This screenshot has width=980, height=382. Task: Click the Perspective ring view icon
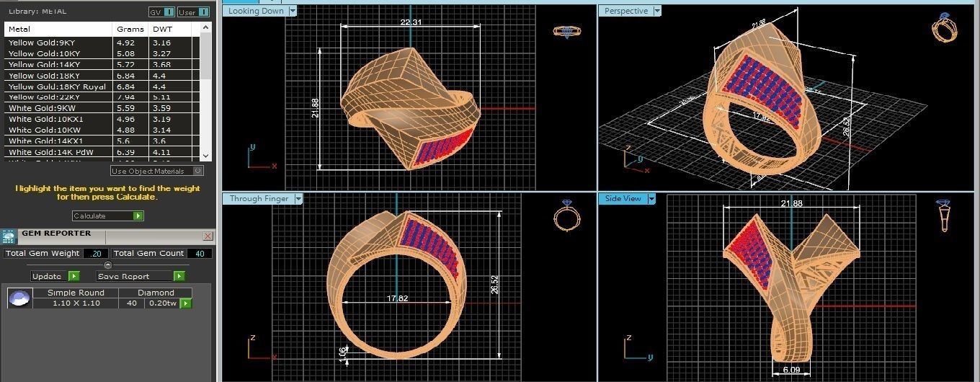(x=944, y=30)
